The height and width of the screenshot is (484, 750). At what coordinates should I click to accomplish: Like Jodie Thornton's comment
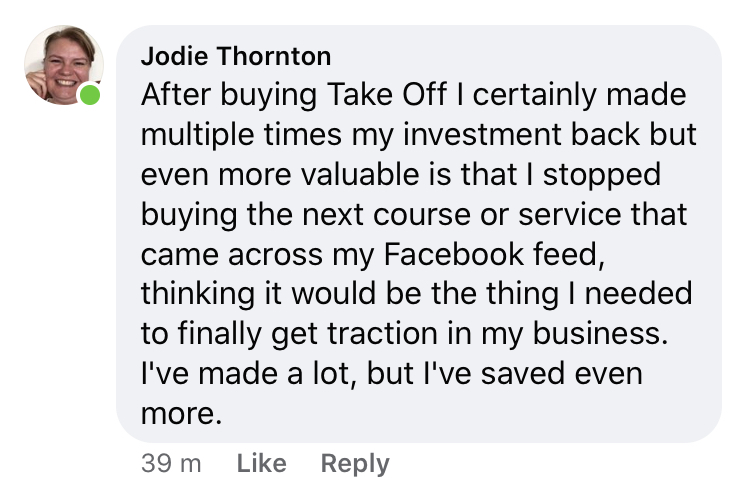click(262, 463)
